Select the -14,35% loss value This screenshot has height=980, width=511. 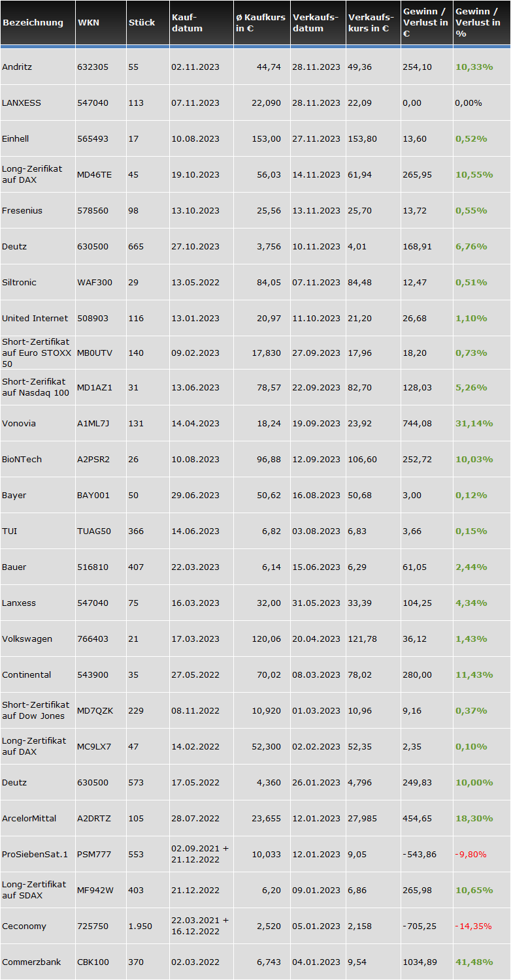tap(473, 926)
